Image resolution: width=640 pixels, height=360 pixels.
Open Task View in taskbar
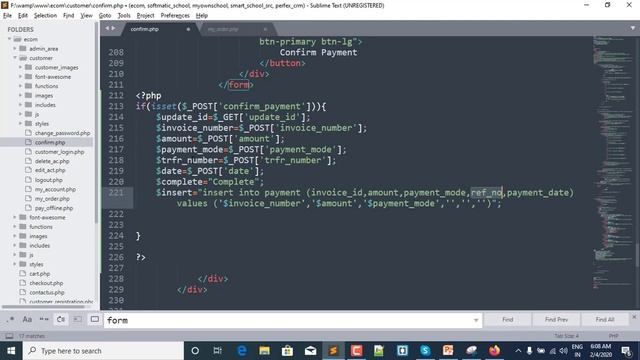218,351
